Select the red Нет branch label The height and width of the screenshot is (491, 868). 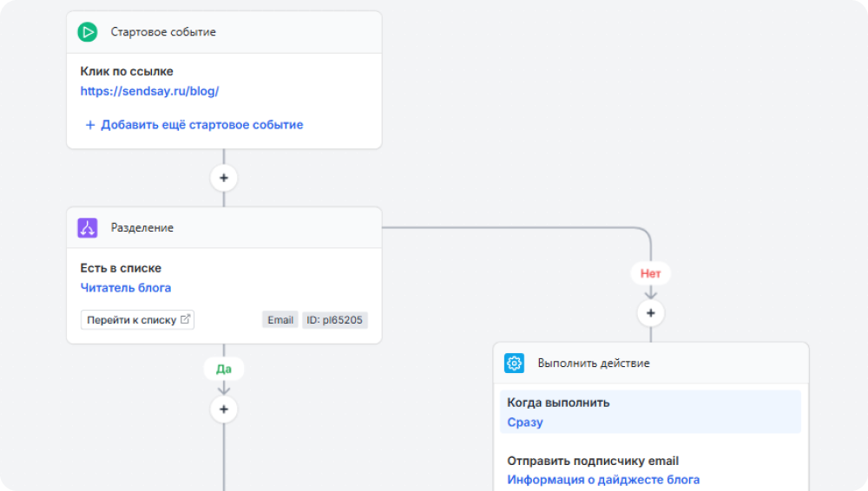click(650, 273)
